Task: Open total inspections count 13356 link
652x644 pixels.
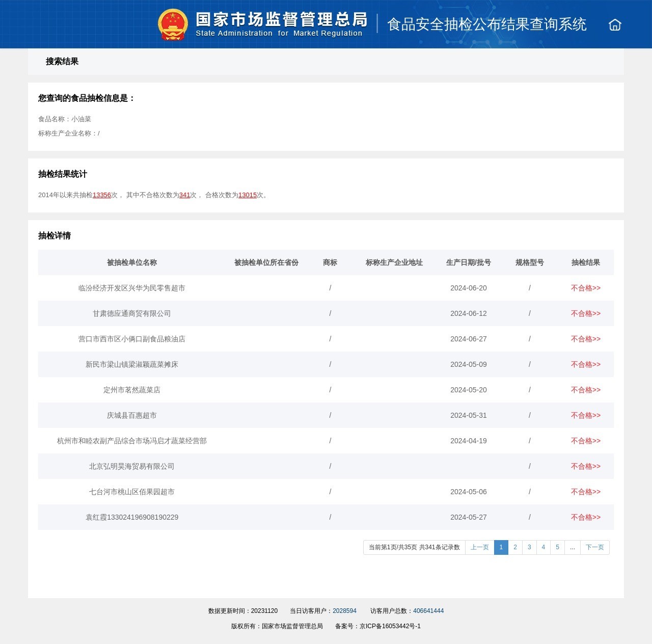Action: tap(101, 195)
